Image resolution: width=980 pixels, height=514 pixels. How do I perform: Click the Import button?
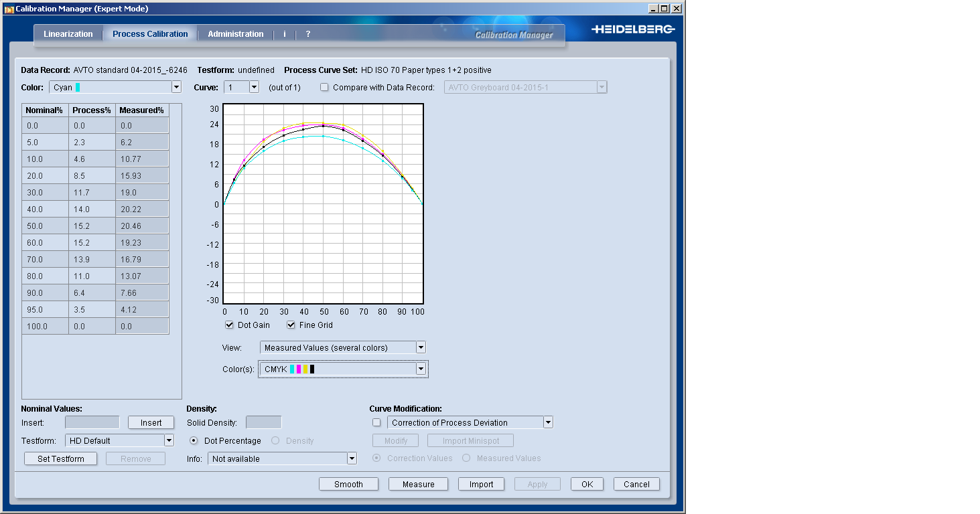[x=481, y=484]
